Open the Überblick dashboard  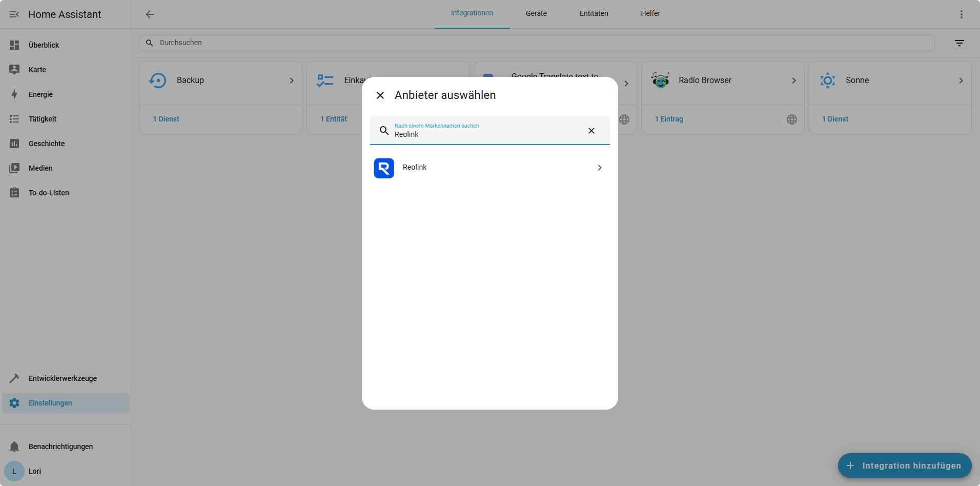coord(66,45)
